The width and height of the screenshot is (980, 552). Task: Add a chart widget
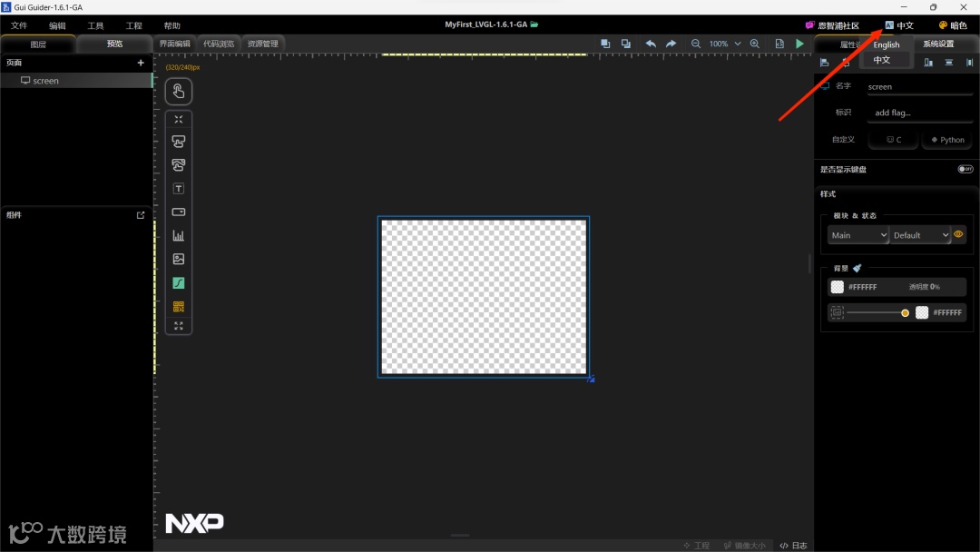[179, 236]
